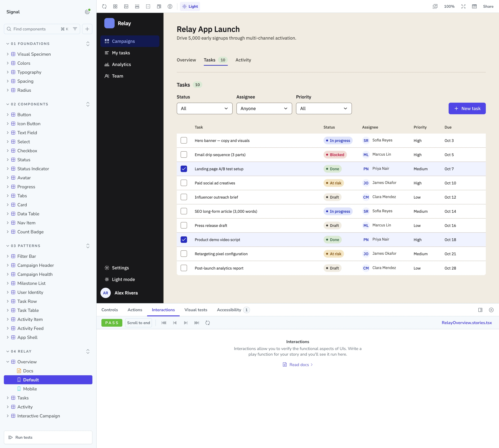Check the Post-launch analytics report checkbox
499x448 pixels.
coord(184,268)
